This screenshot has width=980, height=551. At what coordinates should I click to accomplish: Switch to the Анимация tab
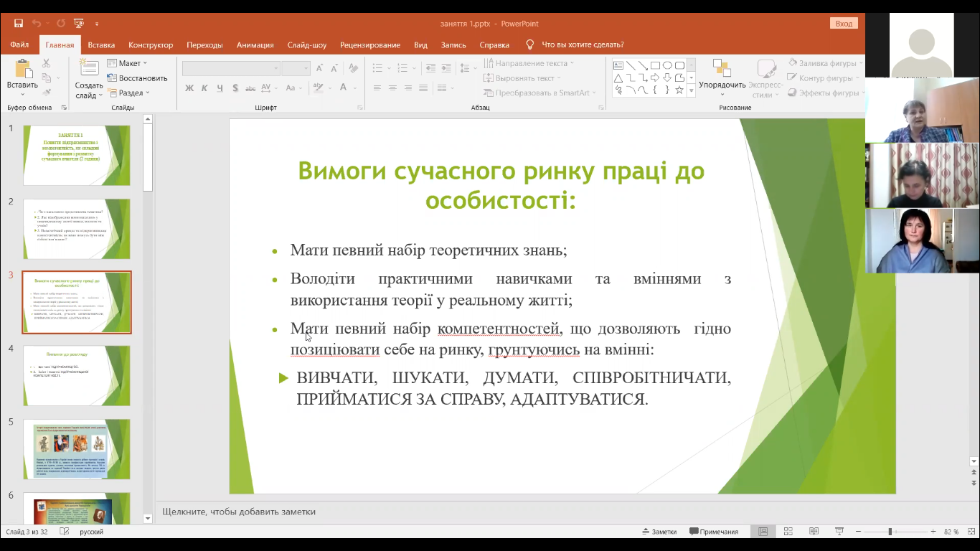pos(255,44)
